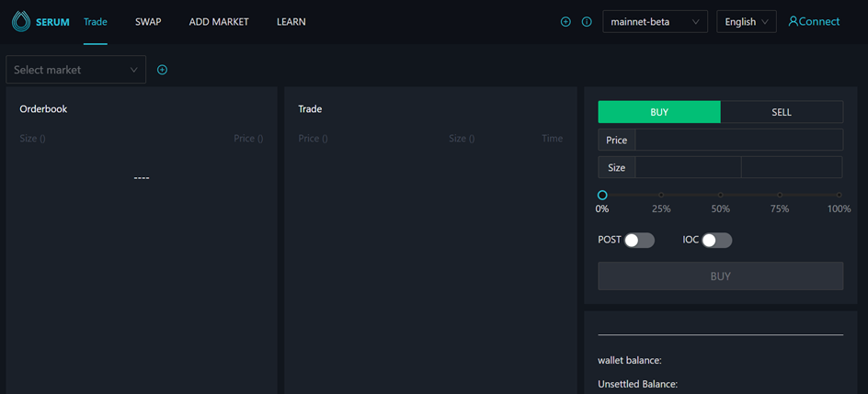
Task: Open the info circle icon in header
Action: pos(587,22)
